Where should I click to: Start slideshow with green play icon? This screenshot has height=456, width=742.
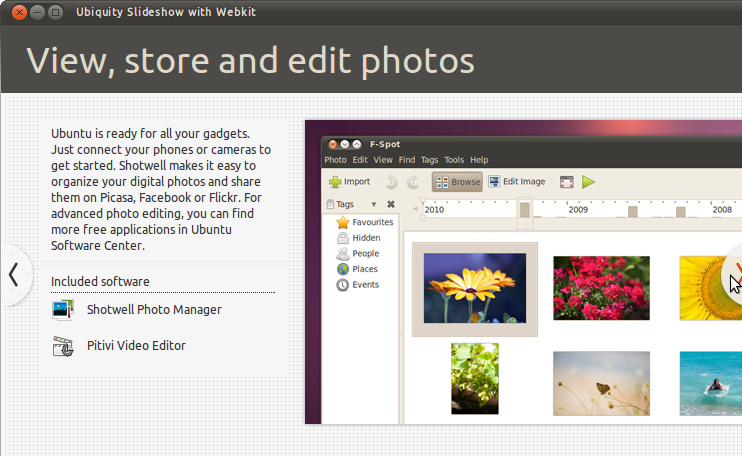point(588,182)
